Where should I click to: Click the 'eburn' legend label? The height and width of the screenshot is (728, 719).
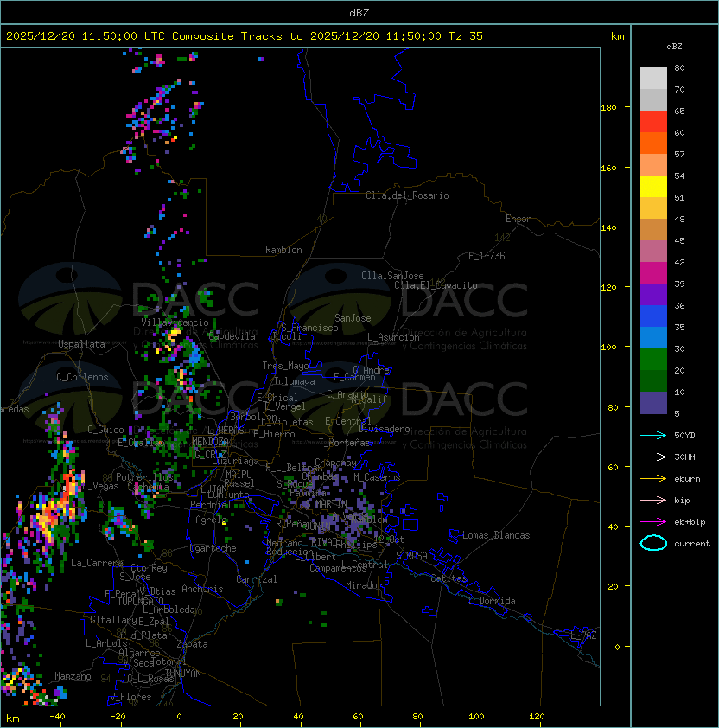(687, 479)
